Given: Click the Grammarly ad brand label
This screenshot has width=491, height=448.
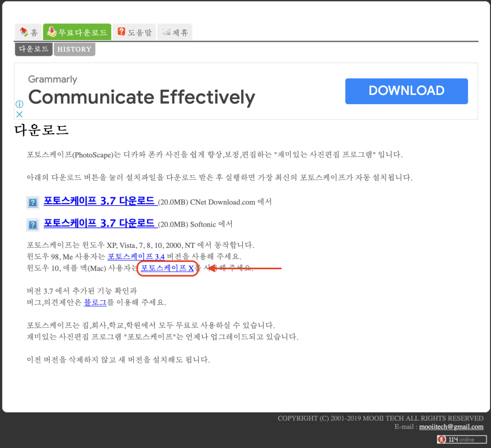Looking at the screenshot, I should point(53,79).
